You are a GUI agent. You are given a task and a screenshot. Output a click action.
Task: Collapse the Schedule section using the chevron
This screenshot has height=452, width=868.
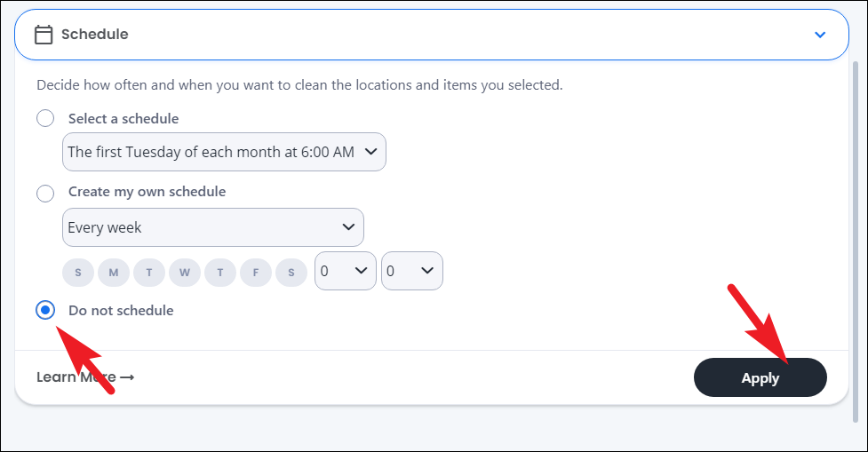tap(820, 35)
